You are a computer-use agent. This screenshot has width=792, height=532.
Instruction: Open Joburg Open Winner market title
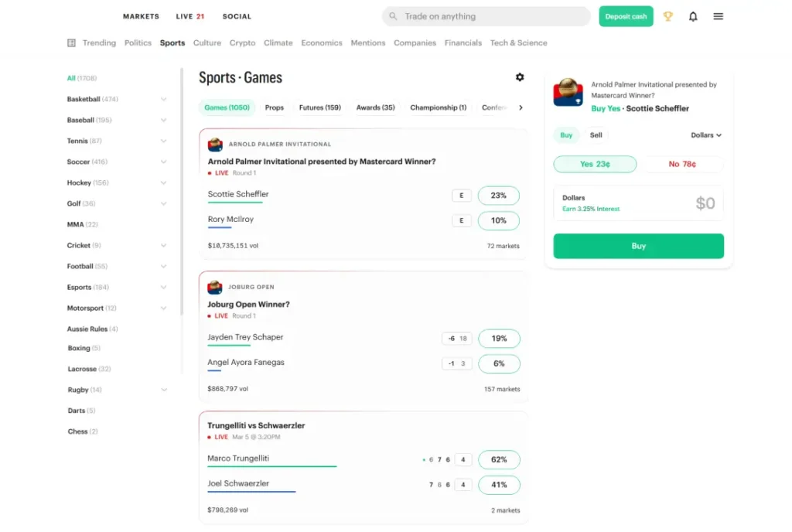(248, 305)
